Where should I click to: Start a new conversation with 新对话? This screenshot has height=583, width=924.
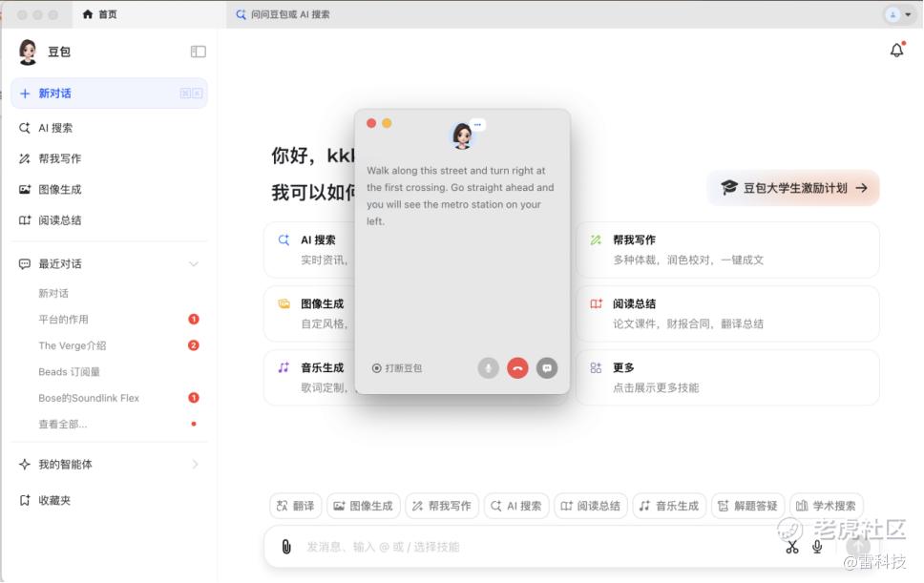pyautogui.click(x=109, y=94)
